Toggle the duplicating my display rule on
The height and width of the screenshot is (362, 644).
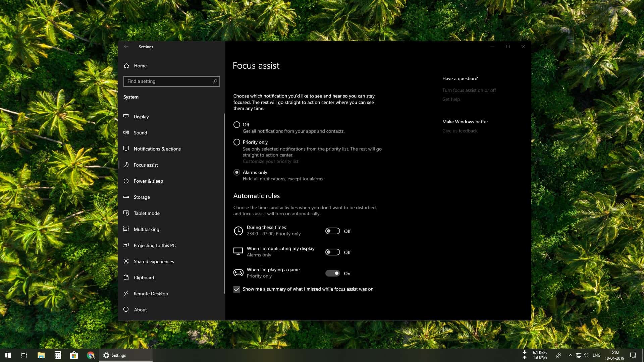(332, 252)
